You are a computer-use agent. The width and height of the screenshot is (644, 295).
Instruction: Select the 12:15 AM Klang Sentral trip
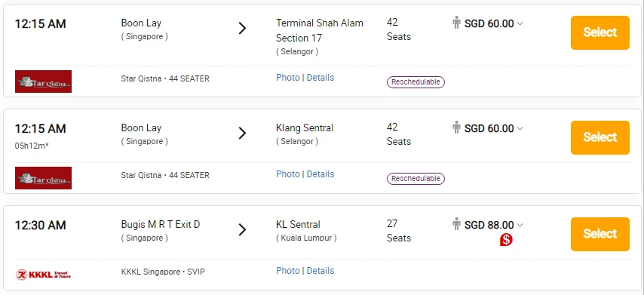coord(600,137)
